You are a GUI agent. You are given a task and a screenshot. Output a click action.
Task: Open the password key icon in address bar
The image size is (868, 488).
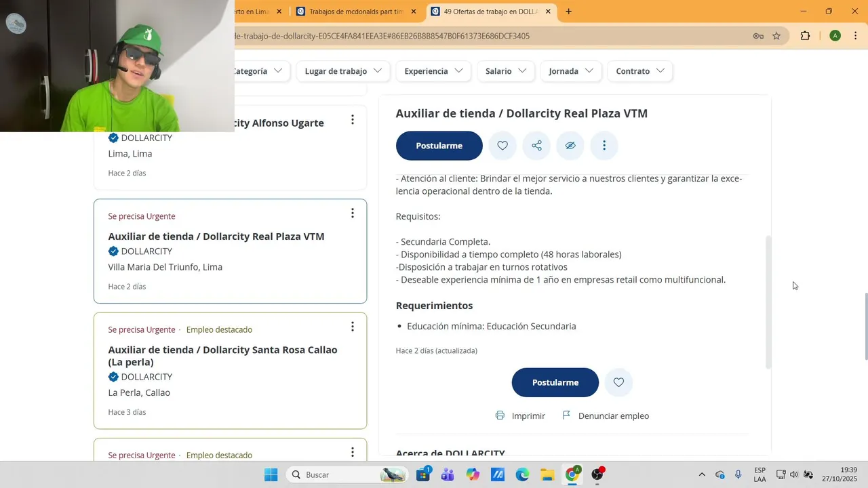[758, 36]
